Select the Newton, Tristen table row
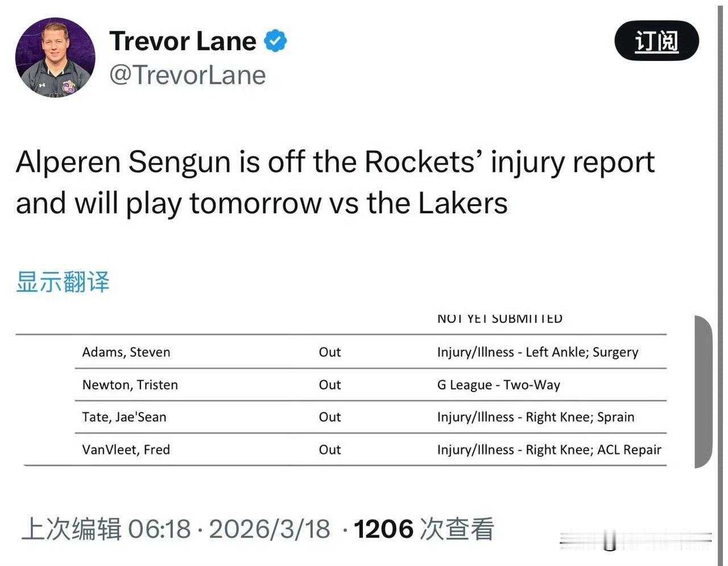The width and height of the screenshot is (728, 566). [130, 385]
